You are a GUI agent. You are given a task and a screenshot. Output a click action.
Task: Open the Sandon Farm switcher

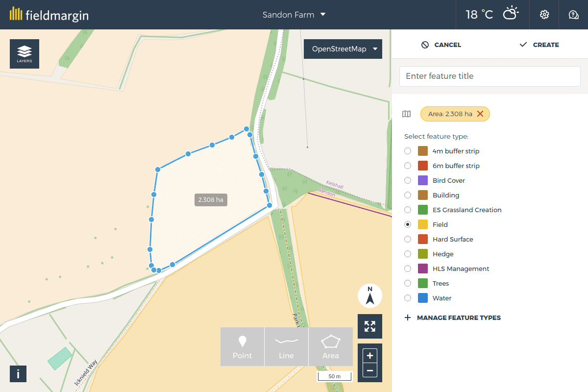[x=294, y=15]
